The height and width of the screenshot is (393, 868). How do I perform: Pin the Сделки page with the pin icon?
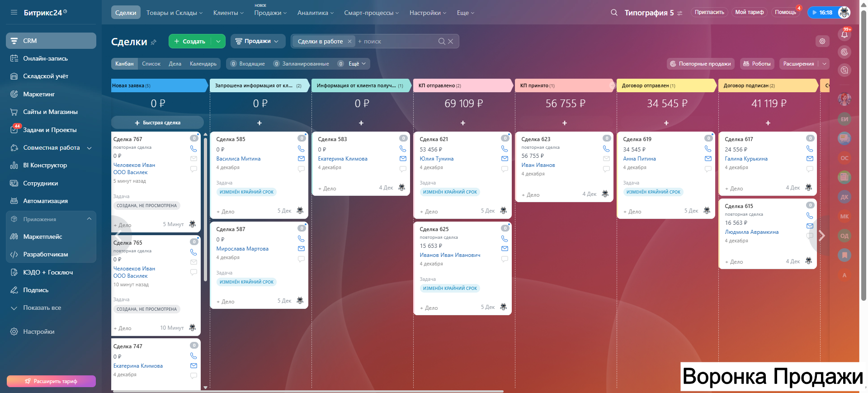pos(154,42)
